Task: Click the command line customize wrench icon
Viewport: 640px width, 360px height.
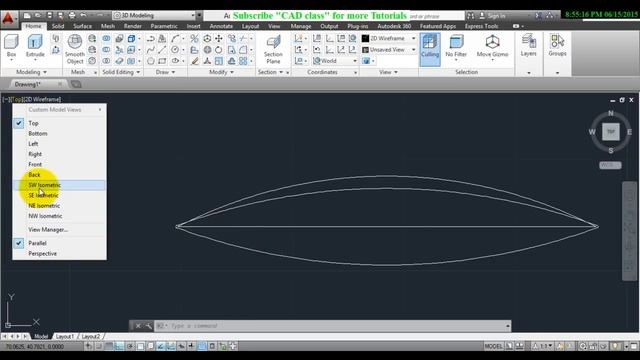Action: click(149, 326)
